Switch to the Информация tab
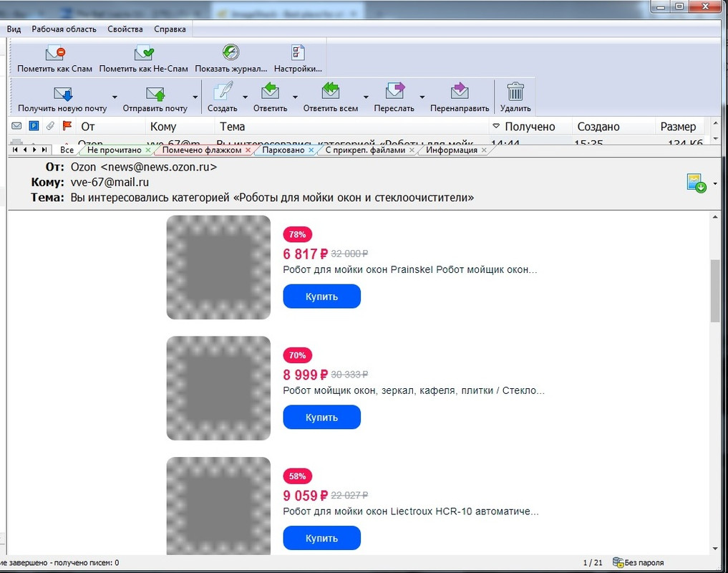Screen dimensions: 728x573 (x=452, y=150)
